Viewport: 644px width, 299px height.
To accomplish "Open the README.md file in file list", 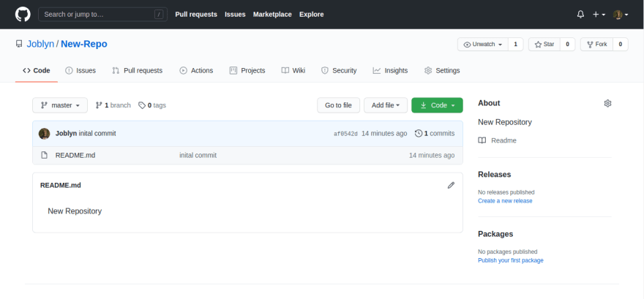I will [x=75, y=156].
